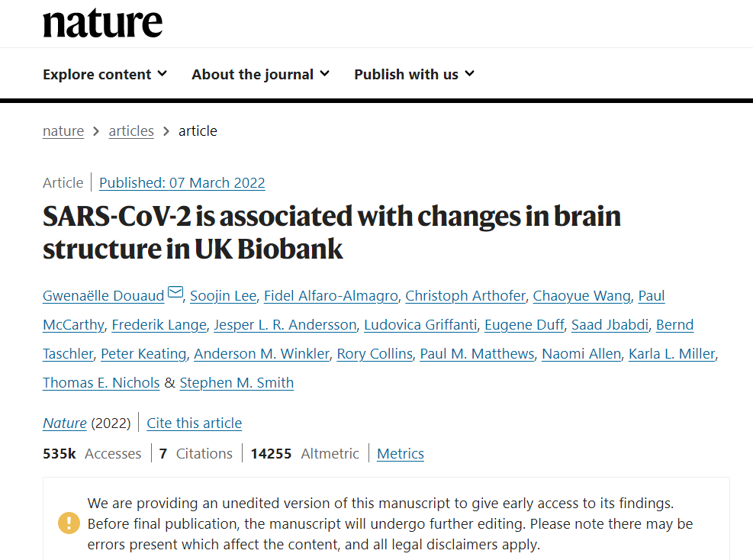This screenshot has height=560, width=753.
Task: Click the yellow exclamation warning icon
Action: tap(69, 523)
